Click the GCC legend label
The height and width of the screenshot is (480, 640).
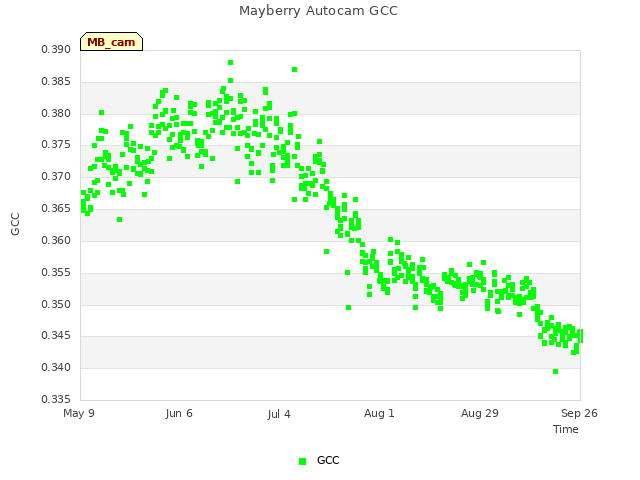click(328, 460)
